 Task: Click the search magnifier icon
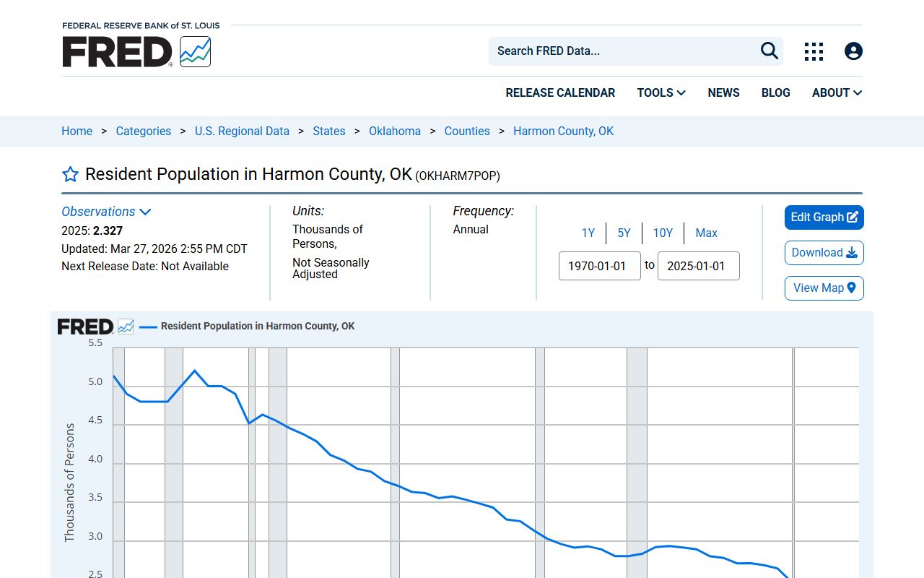pos(770,51)
